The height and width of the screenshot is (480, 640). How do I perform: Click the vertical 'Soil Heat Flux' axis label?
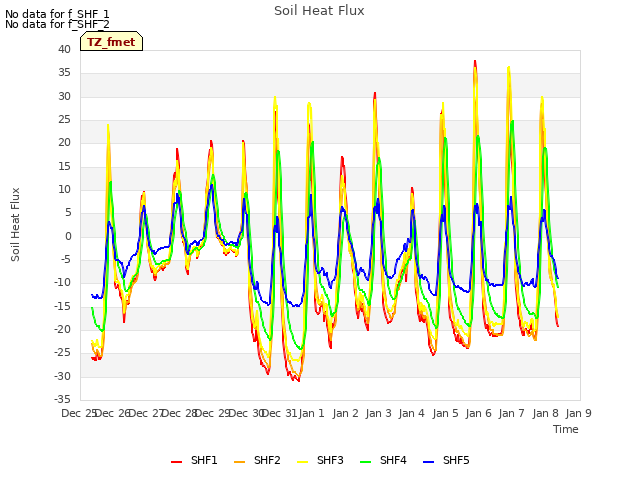[x=15, y=224]
